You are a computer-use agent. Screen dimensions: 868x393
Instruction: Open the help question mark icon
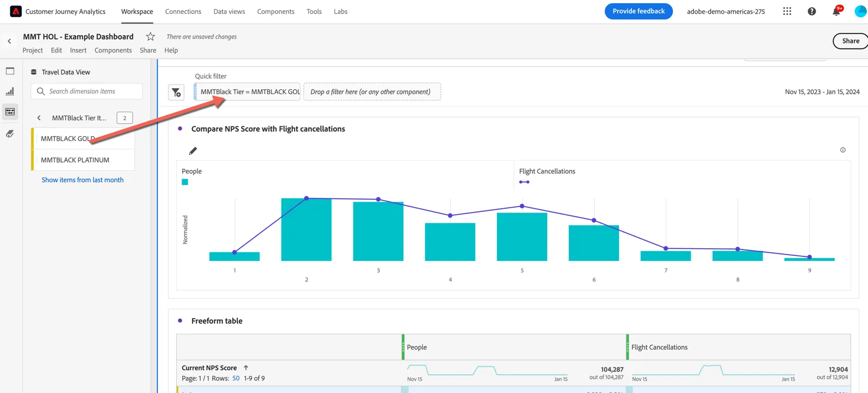click(x=812, y=11)
